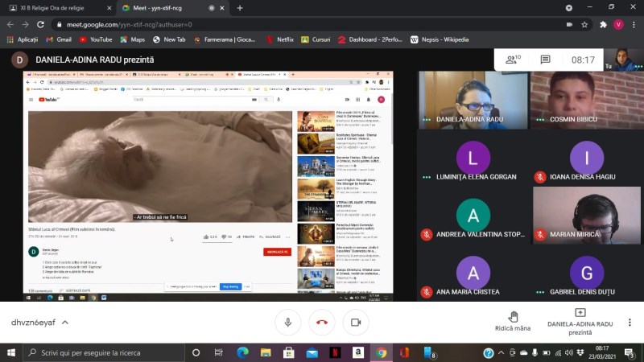644x362 pixels.
Task: Click GABRIEL DENIS DUȚU avatar
Action: pyautogui.click(x=587, y=273)
